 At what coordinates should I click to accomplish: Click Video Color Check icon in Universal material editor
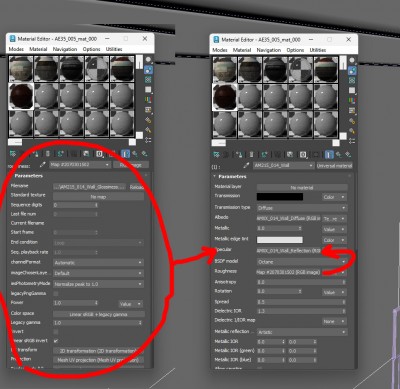coord(352,100)
